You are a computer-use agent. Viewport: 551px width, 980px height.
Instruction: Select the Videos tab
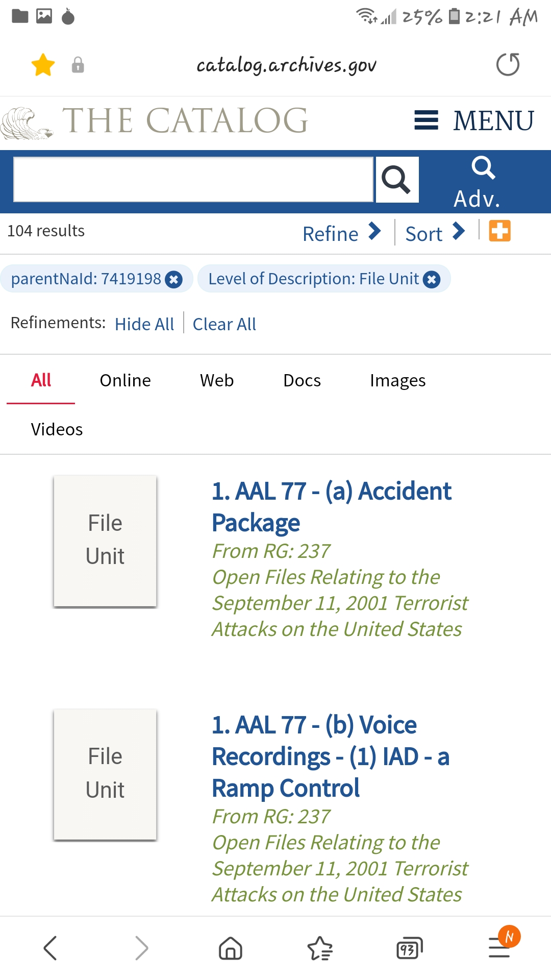click(x=57, y=429)
